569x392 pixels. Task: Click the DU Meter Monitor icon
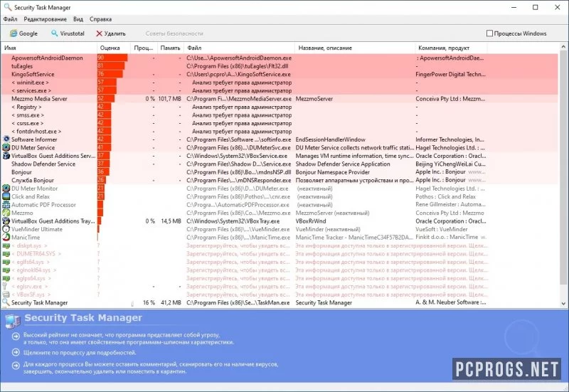pyautogui.click(x=6, y=189)
